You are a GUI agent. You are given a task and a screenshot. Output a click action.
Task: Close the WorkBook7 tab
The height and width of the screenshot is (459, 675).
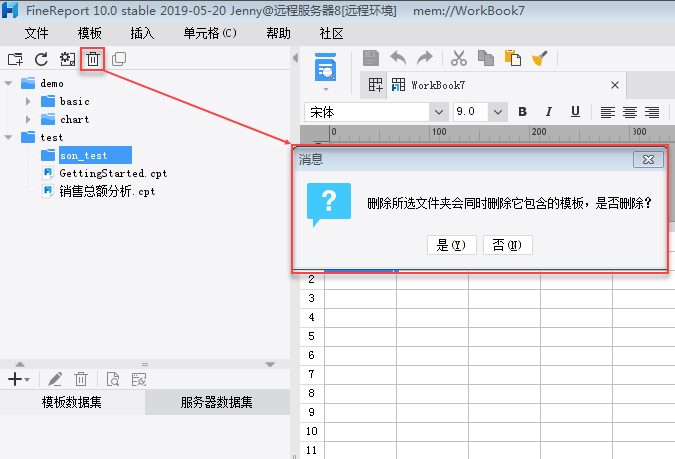(x=615, y=85)
